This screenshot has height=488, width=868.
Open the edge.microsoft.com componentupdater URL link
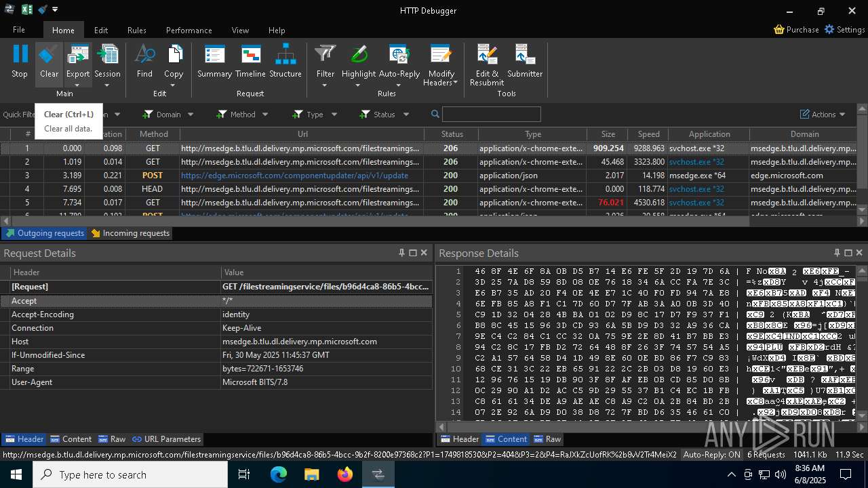295,176
